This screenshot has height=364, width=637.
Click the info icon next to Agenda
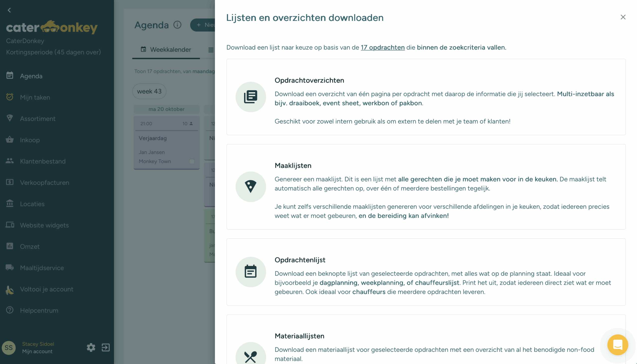(177, 25)
